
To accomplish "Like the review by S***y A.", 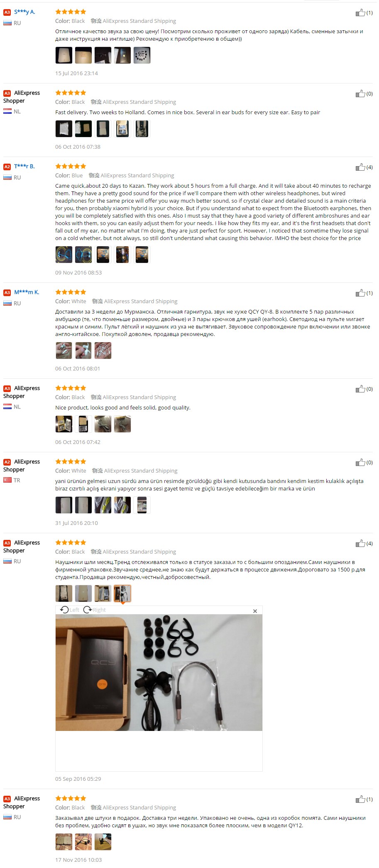I will (x=360, y=12).
